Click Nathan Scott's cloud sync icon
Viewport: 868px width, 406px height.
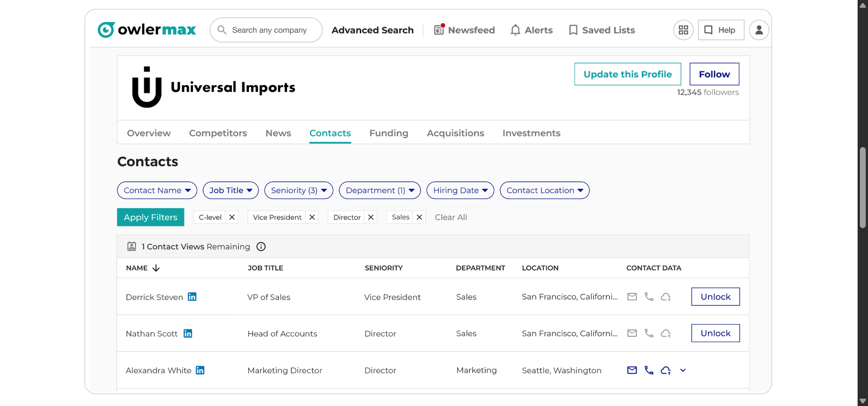pyautogui.click(x=666, y=334)
